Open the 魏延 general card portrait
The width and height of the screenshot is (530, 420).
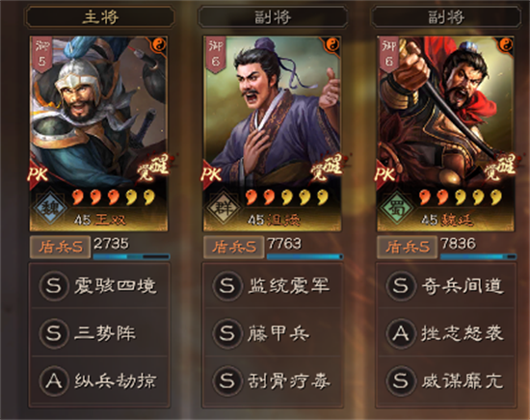[x=445, y=134]
